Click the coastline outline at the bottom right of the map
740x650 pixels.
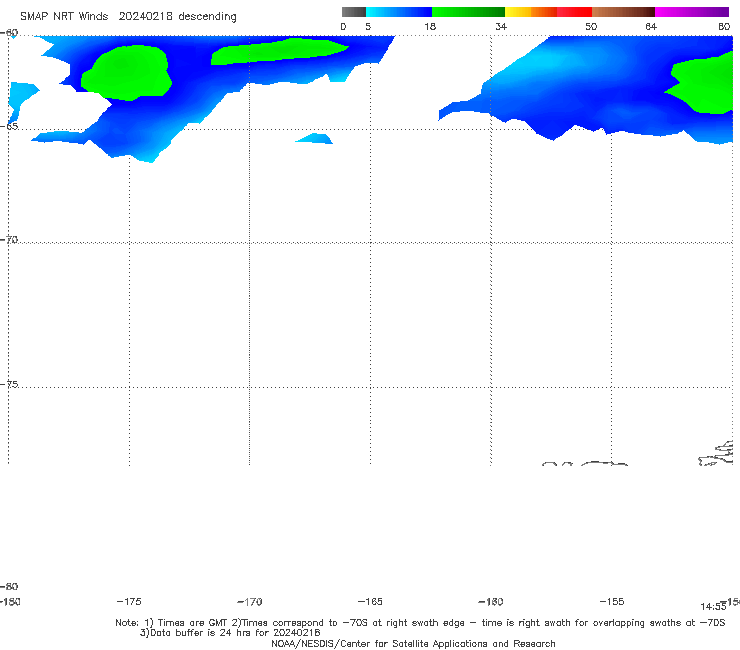pyautogui.click(x=716, y=453)
